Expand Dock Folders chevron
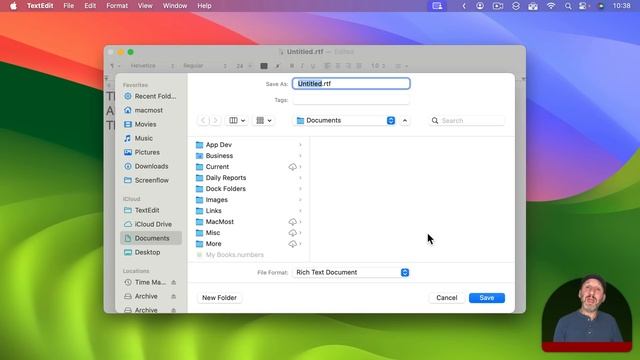640x360 pixels. [x=300, y=189]
